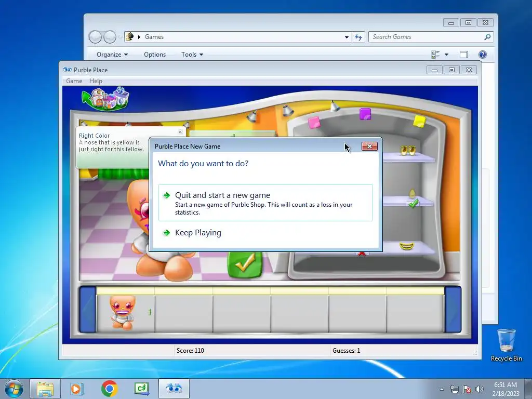Open the Tools dropdown in Games window

192,55
